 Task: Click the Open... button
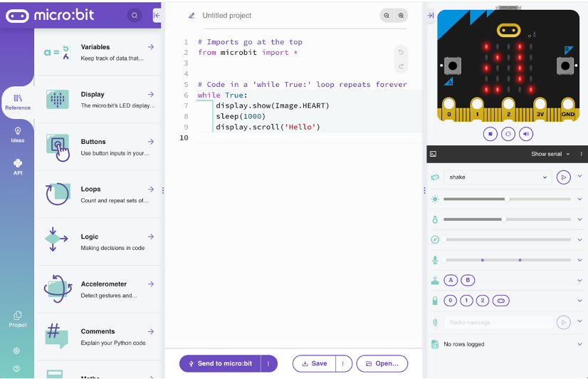click(x=382, y=363)
